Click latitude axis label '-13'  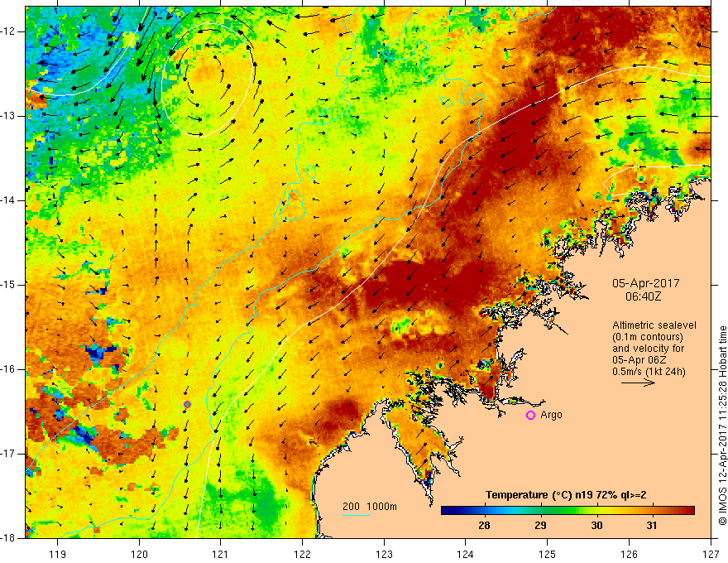[x=8, y=116]
